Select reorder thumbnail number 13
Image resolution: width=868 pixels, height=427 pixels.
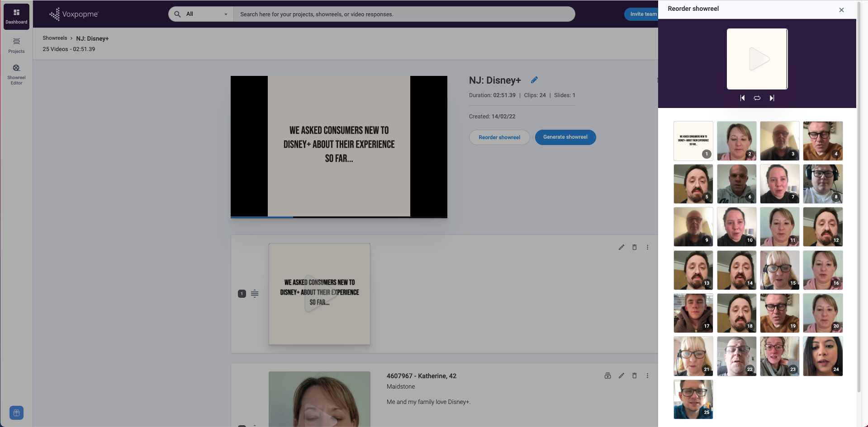[693, 270]
